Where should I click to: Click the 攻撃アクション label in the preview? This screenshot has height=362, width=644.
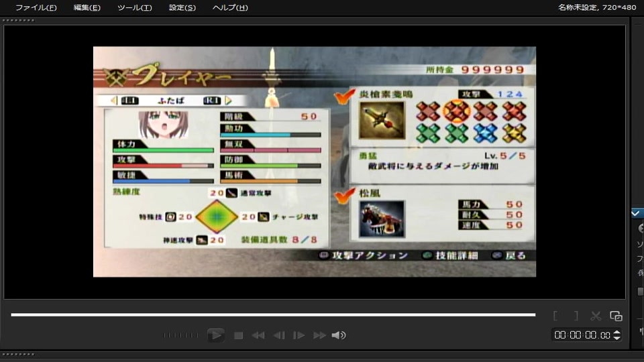[x=370, y=255]
